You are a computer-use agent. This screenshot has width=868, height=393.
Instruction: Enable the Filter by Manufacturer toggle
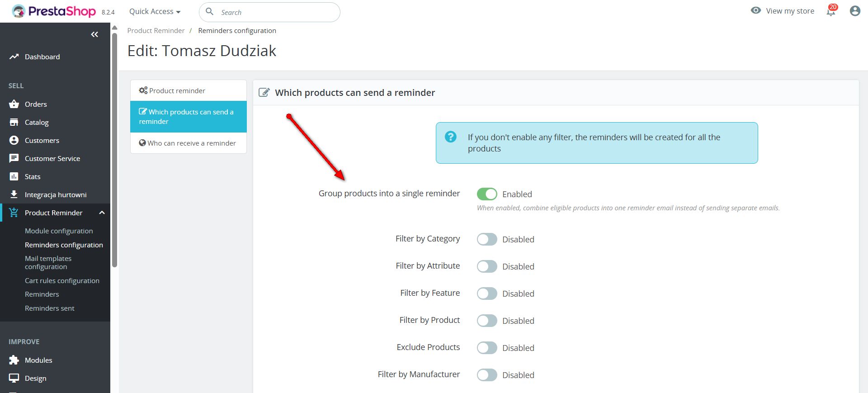(x=487, y=375)
